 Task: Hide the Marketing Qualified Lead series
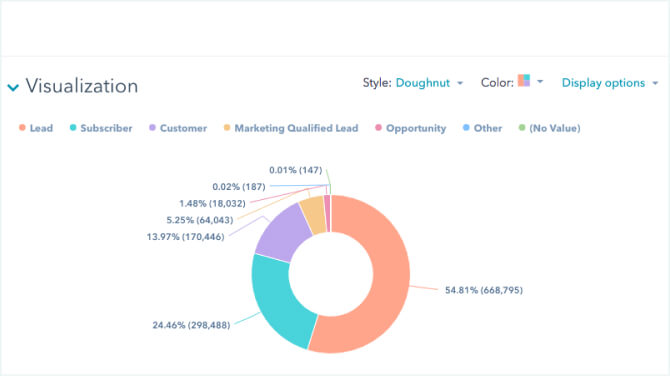pos(291,128)
